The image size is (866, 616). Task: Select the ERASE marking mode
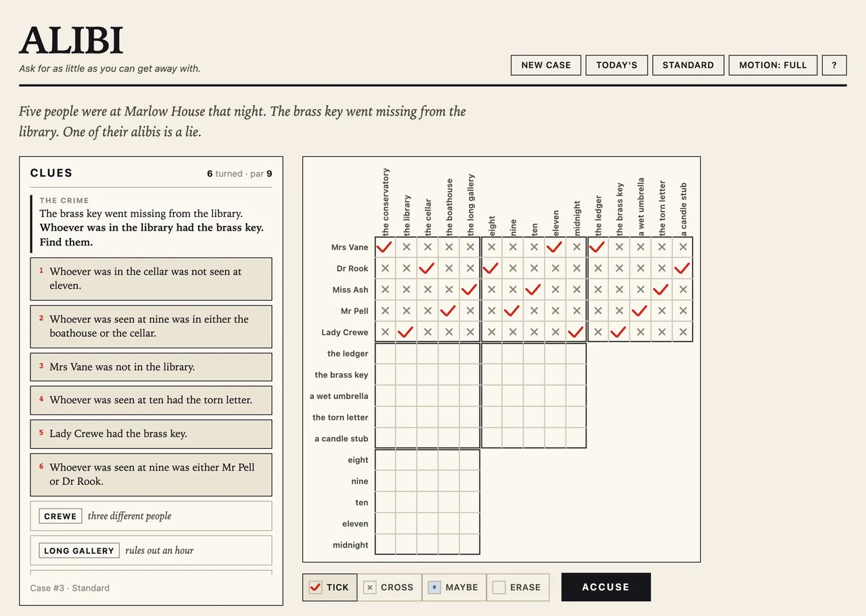(517, 587)
